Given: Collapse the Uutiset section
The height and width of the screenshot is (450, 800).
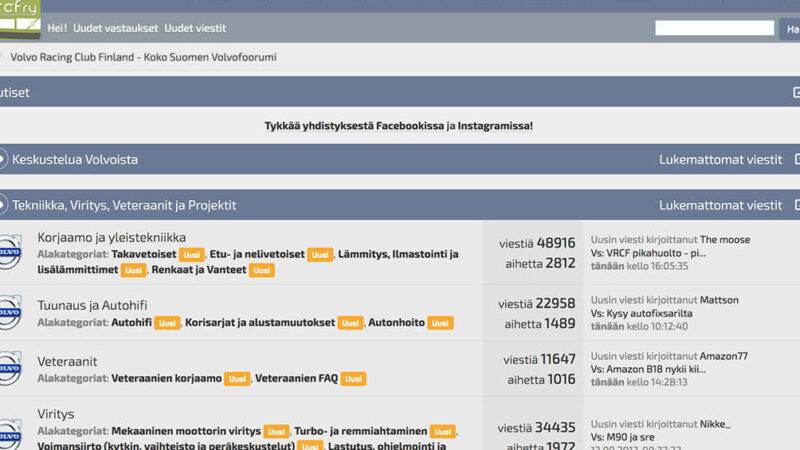Looking at the screenshot, I should click(x=796, y=92).
